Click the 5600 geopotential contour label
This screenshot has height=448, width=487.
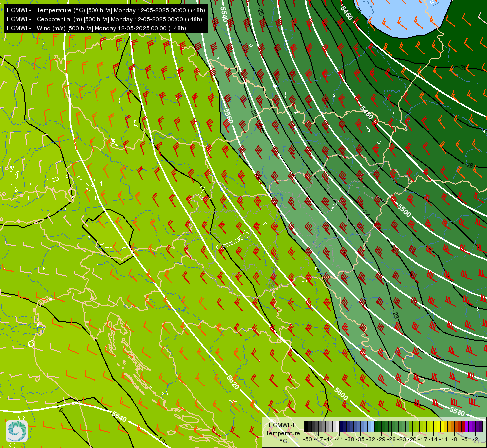[x=341, y=394]
